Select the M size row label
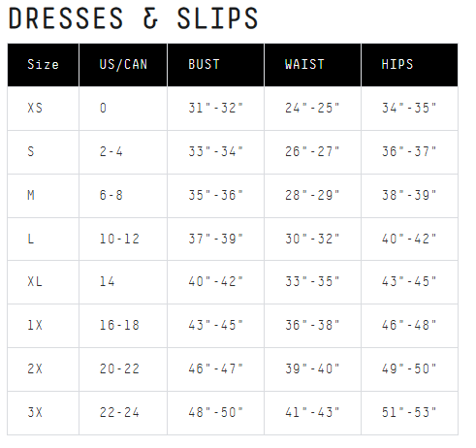 31,195
